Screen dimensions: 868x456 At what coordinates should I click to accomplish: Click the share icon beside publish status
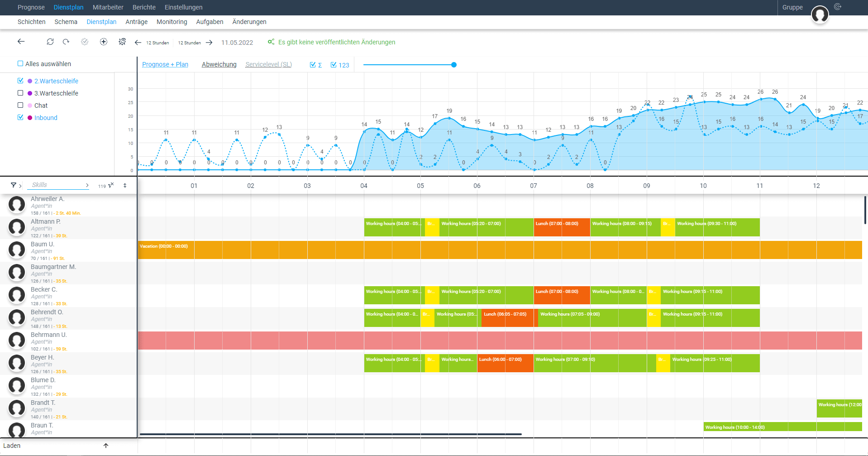271,42
